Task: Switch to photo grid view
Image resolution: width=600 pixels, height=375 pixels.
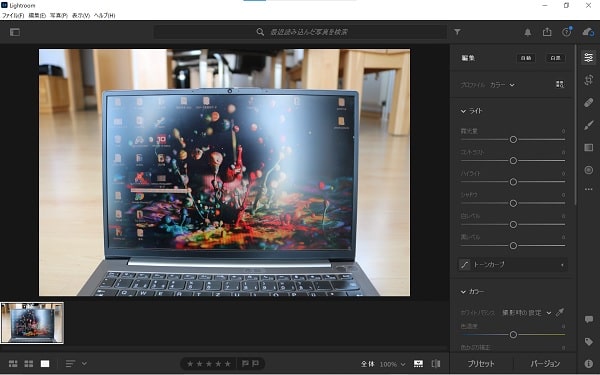Action: click(13, 364)
